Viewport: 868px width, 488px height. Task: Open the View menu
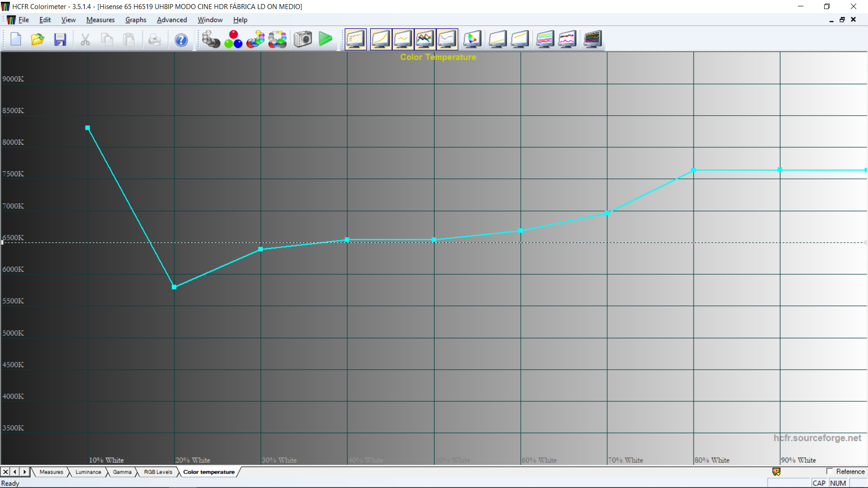tap(68, 20)
